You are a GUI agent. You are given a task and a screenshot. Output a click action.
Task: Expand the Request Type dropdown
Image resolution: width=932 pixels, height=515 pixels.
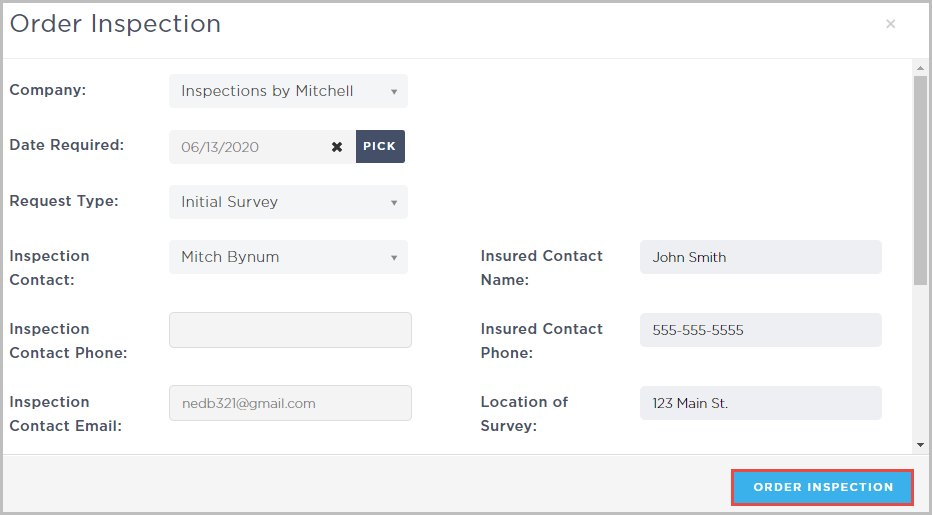(288, 202)
